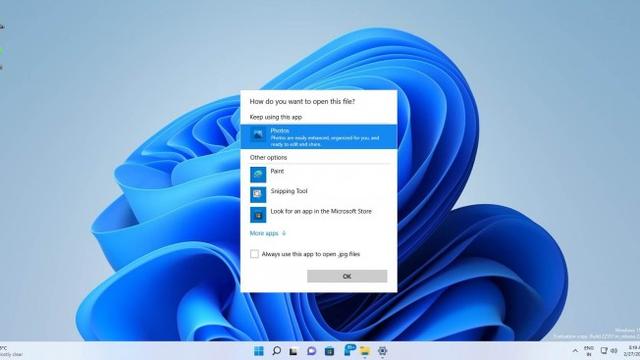Open the clock and date flyout
640x360 pixels.
[633, 351]
